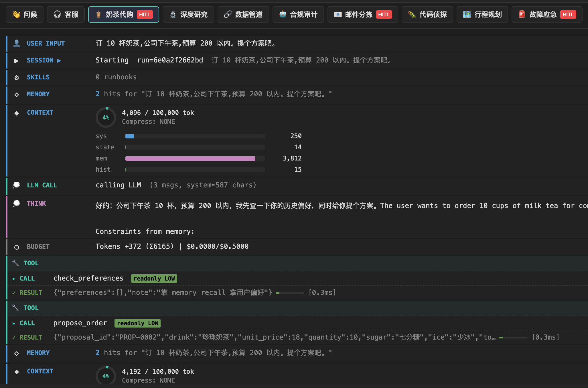Viewport: 588px width, 388px height.
Task: Expand the check_preferences CALL triangle
Action: 14,279
